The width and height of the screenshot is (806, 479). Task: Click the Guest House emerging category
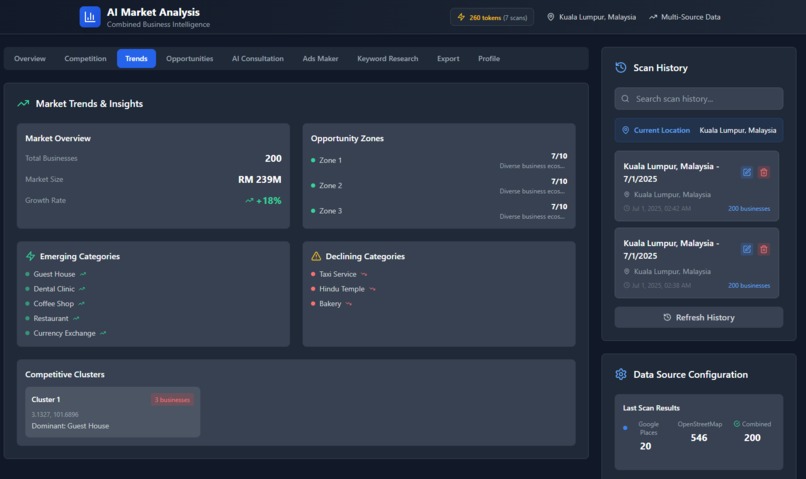tap(54, 274)
